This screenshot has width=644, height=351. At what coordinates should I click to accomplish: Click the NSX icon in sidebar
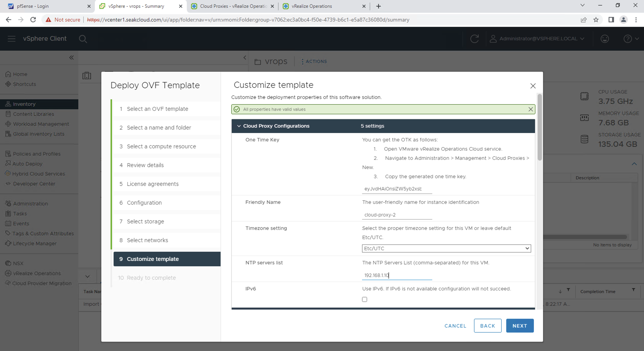pyautogui.click(x=8, y=263)
